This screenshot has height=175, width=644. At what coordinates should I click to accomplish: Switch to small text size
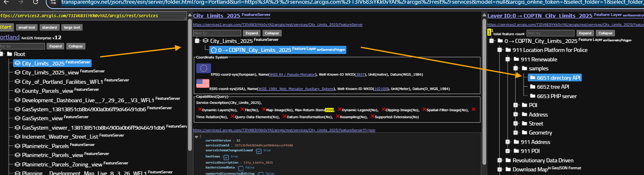(27, 27)
